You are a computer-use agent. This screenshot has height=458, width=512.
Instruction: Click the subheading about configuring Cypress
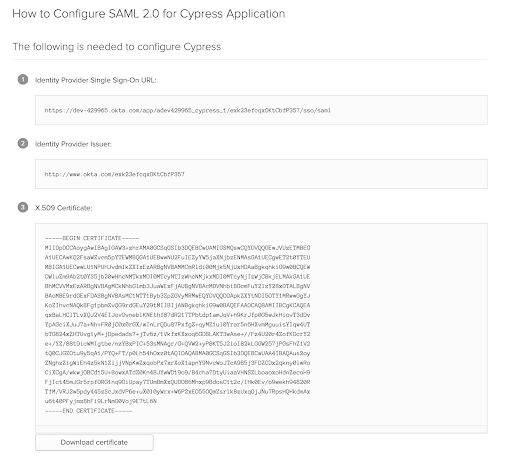click(117, 47)
